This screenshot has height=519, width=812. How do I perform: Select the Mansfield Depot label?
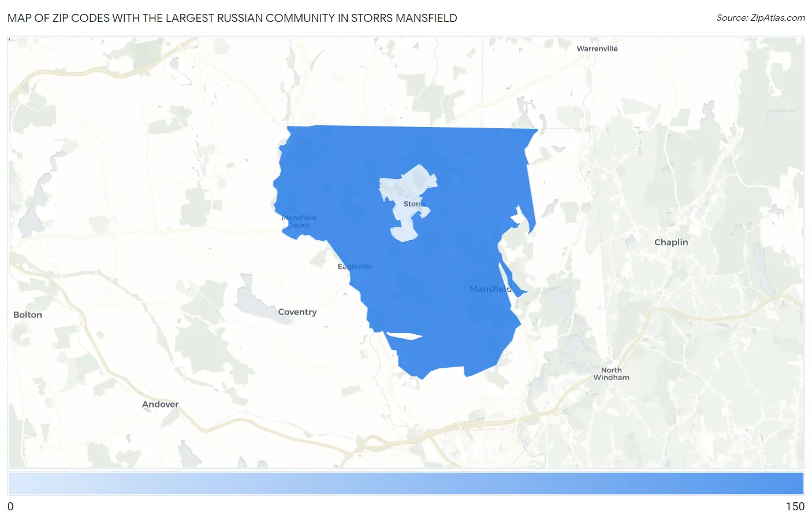[x=299, y=221]
